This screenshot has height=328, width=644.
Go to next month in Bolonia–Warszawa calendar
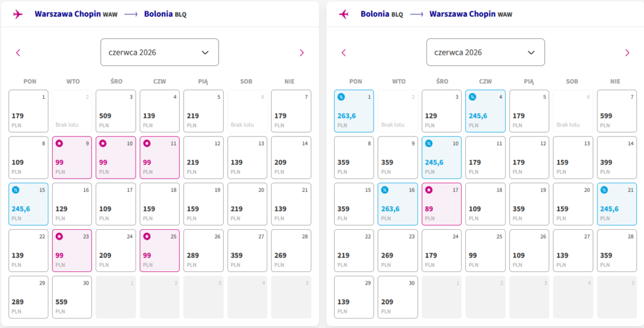coord(627,53)
